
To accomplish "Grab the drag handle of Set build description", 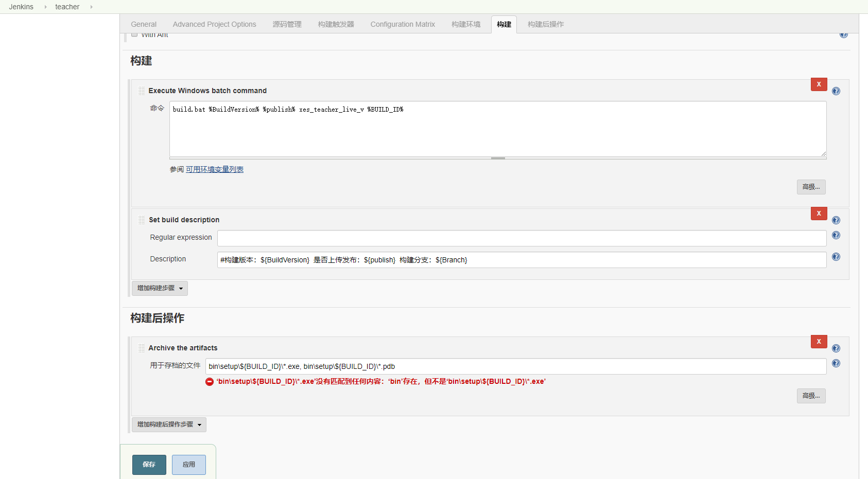I will coord(141,220).
